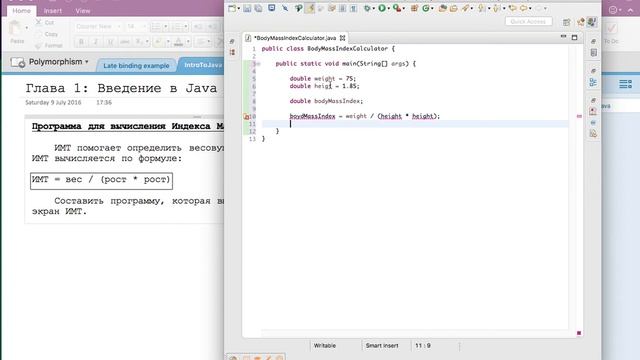
Task: Click the error marker on line 10
Action: coord(246,116)
